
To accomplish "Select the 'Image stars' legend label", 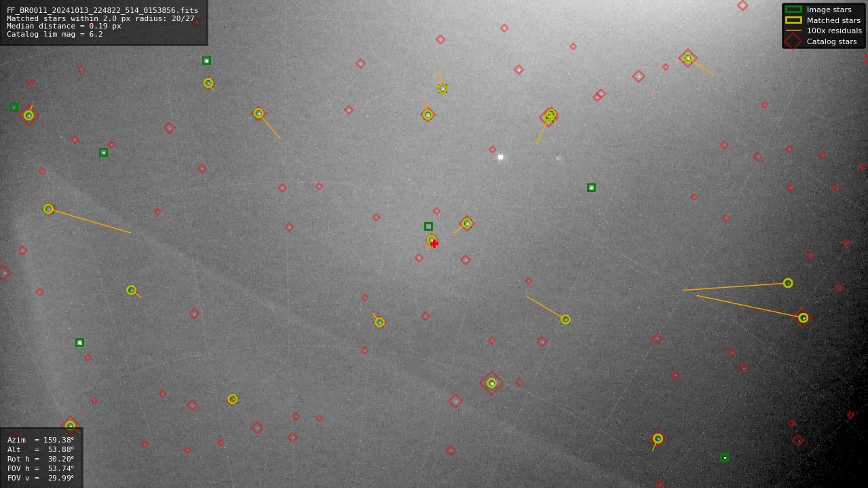I will coord(829,10).
